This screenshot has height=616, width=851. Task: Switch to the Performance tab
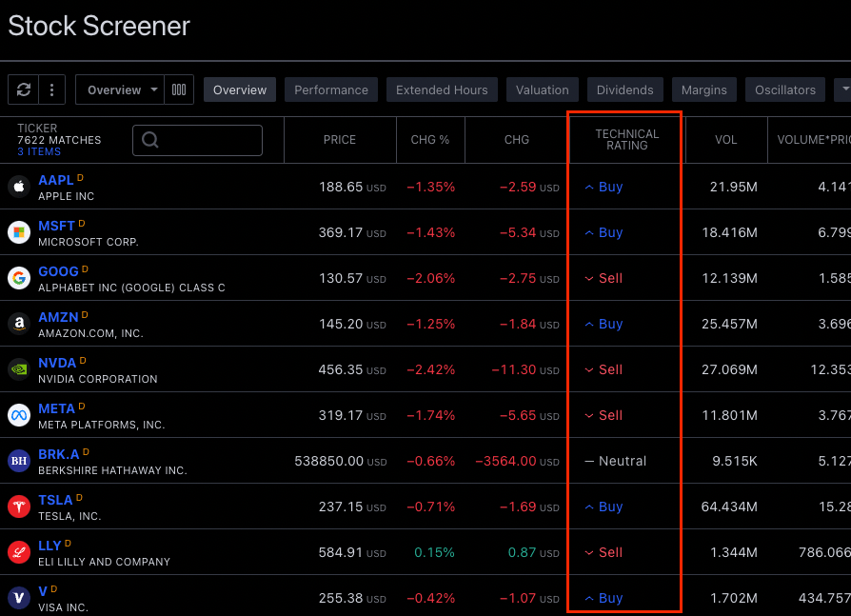(x=331, y=89)
